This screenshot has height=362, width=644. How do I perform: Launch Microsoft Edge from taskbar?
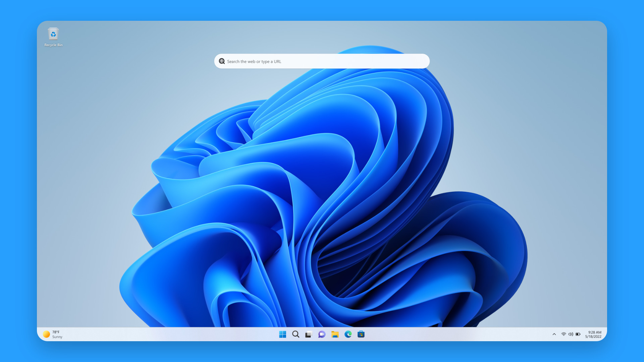pyautogui.click(x=348, y=334)
